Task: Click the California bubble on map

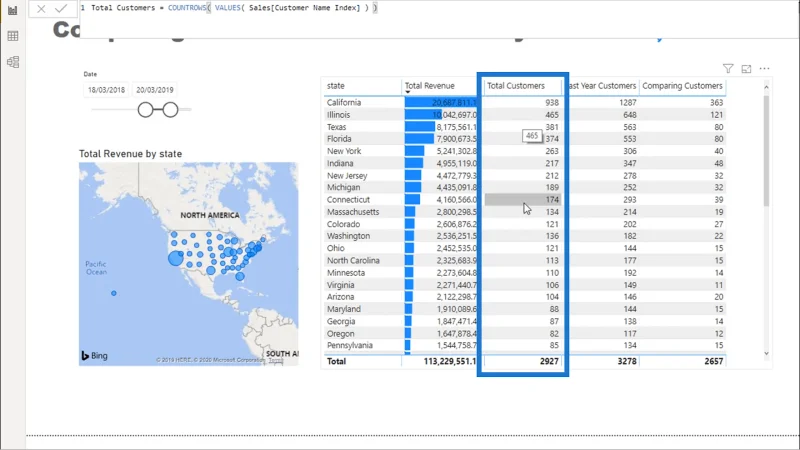Action: pyautogui.click(x=176, y=258)
